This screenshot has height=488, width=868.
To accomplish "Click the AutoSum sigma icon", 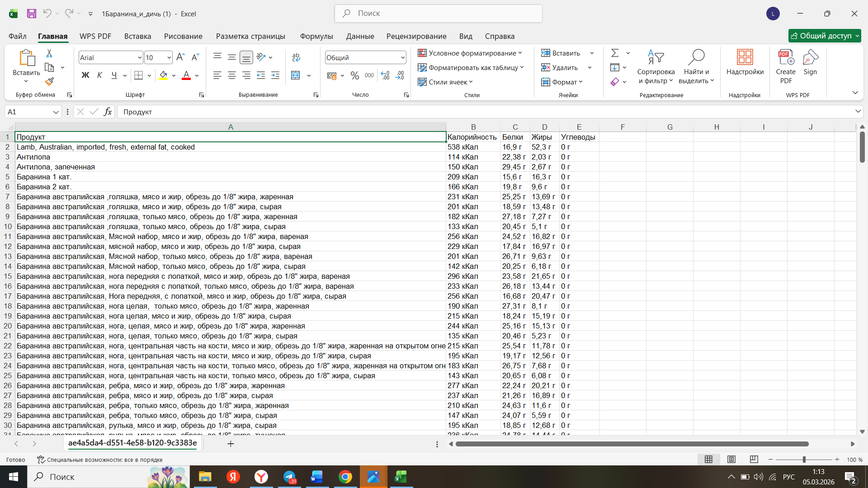I will [615, 53].
